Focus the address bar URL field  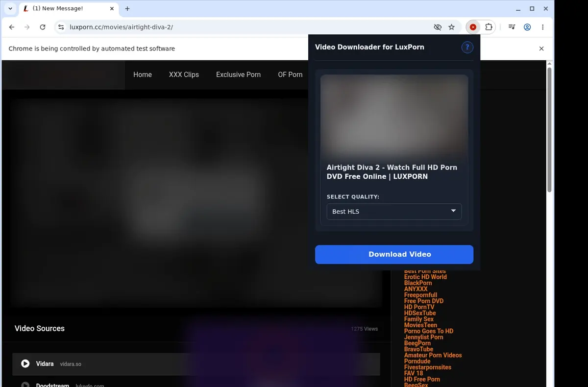click(x=245, y=27)
